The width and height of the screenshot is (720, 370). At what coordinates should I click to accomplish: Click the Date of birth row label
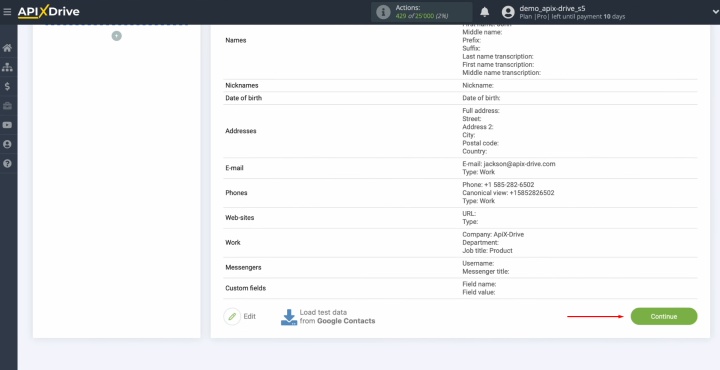(x=244, y=98)
